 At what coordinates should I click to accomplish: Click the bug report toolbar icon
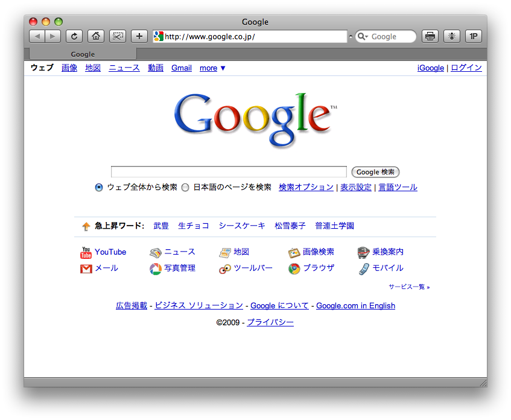(451, 36)
